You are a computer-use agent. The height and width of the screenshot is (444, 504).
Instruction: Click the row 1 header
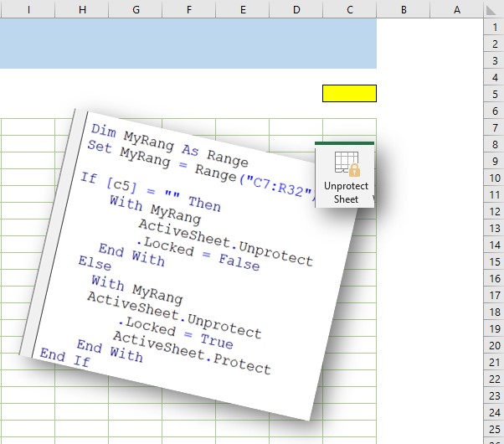tap(494, 28)
